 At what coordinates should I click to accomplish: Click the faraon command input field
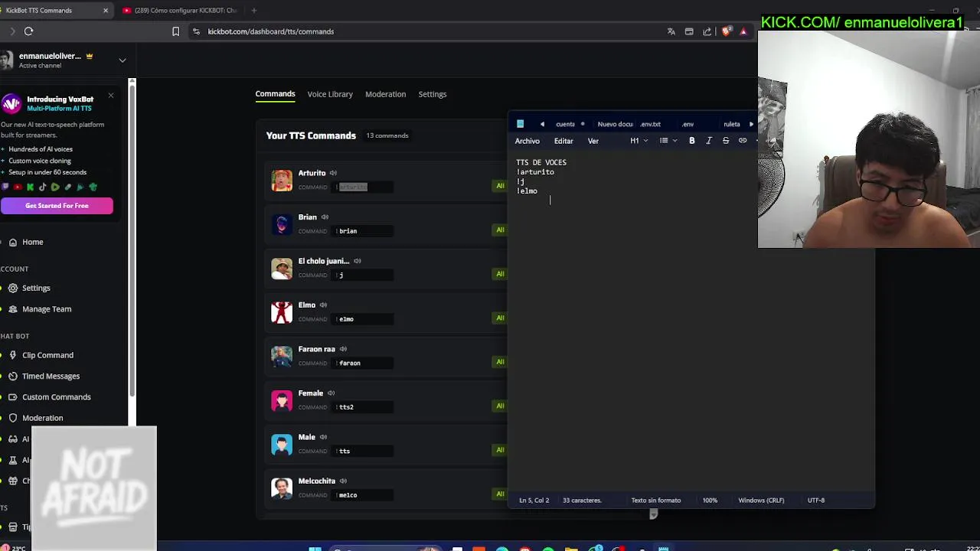tap(364, 364)
